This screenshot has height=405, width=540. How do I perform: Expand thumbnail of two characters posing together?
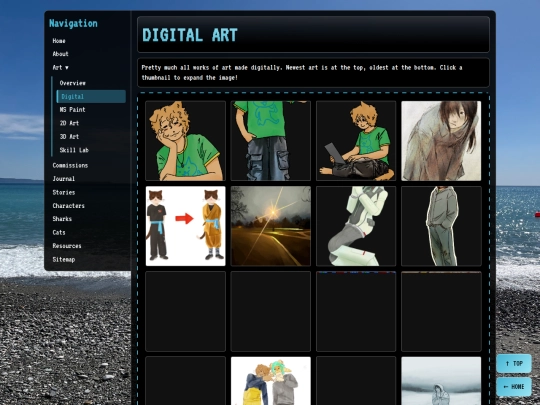(271, 381)
